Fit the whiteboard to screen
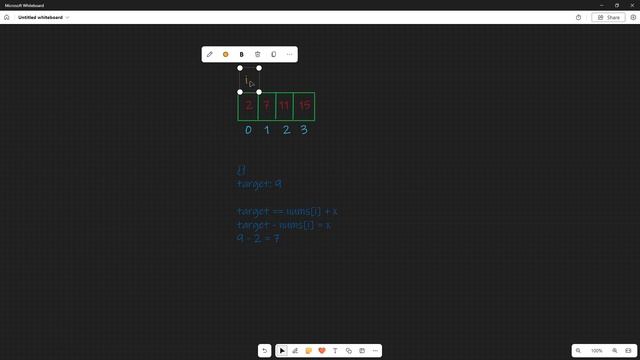 pyautogui.click(x=628, y=351)
